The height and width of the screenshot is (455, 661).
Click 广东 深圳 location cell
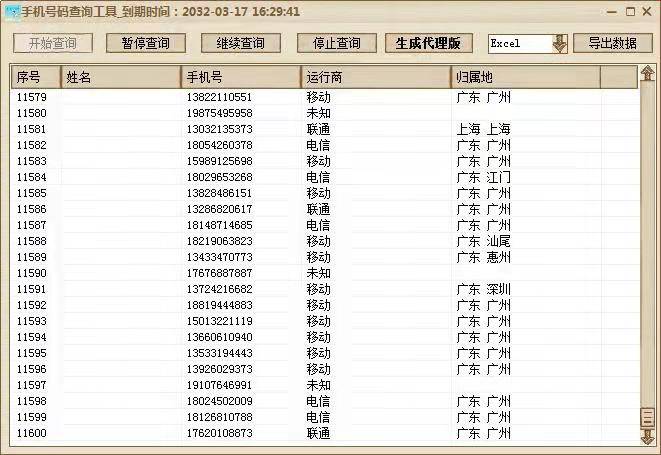coord(483,290)
